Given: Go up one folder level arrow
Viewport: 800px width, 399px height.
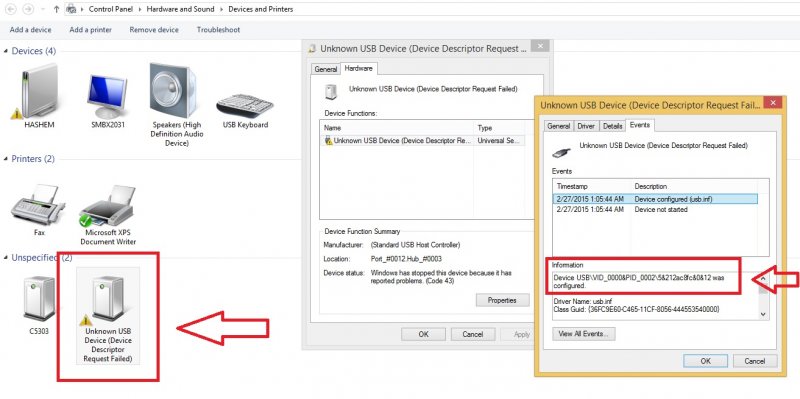Looking at the screenshot, I should pyautogui.click(x=56, y=9).
